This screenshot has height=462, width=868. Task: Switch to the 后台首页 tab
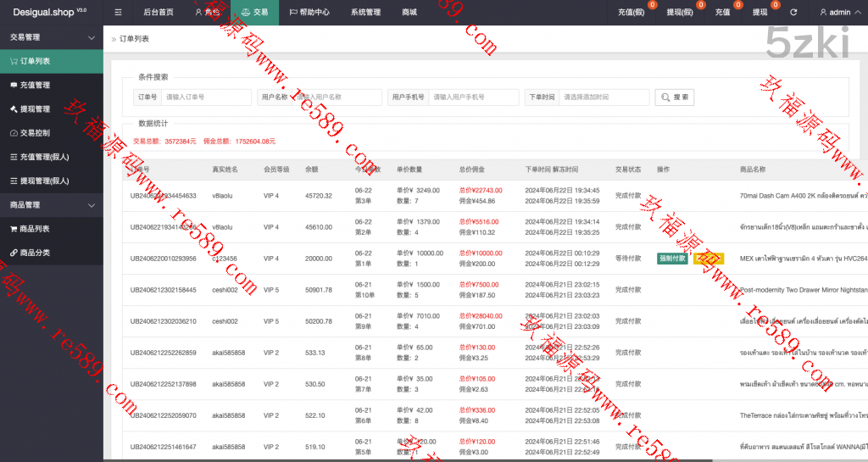159,13
